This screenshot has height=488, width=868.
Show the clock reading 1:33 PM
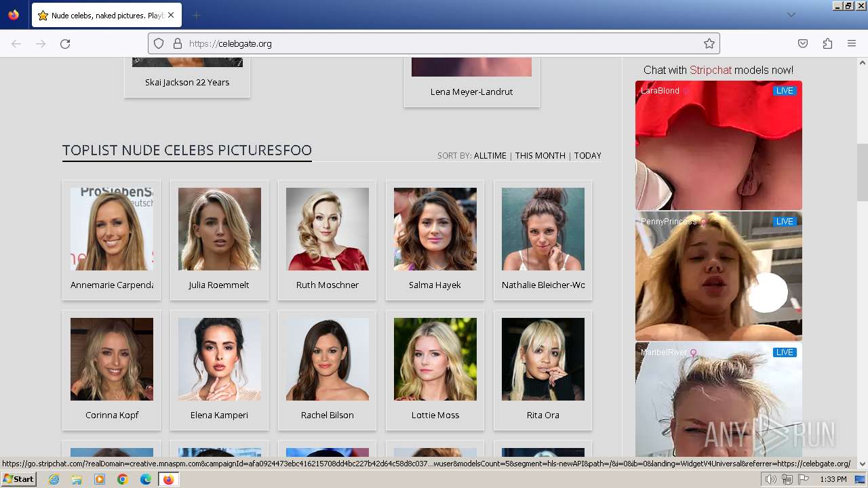click(833, 479)
